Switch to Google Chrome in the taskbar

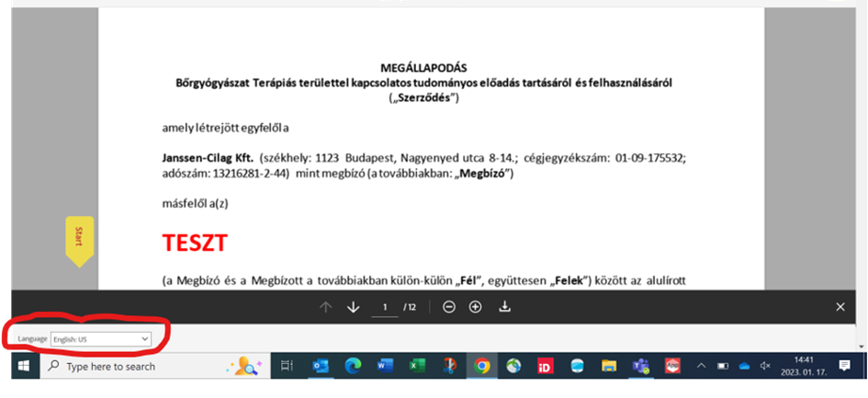(x=481, y=366)
